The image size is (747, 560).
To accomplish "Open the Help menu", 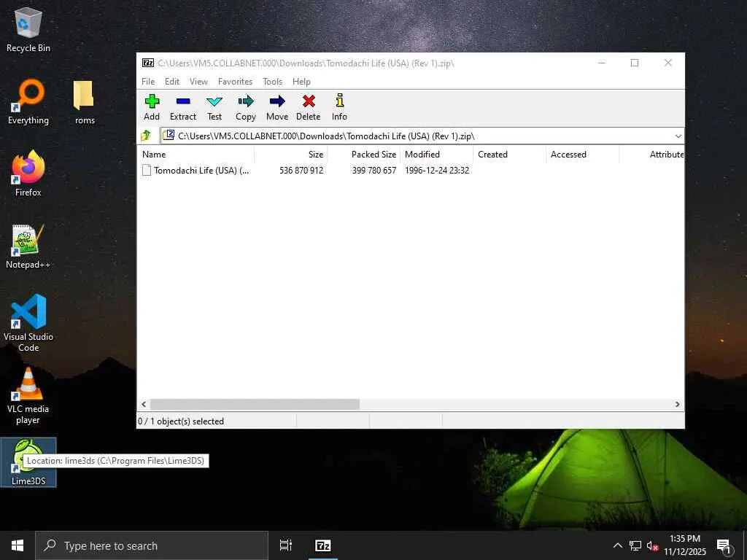I will (x=301, y=82).
